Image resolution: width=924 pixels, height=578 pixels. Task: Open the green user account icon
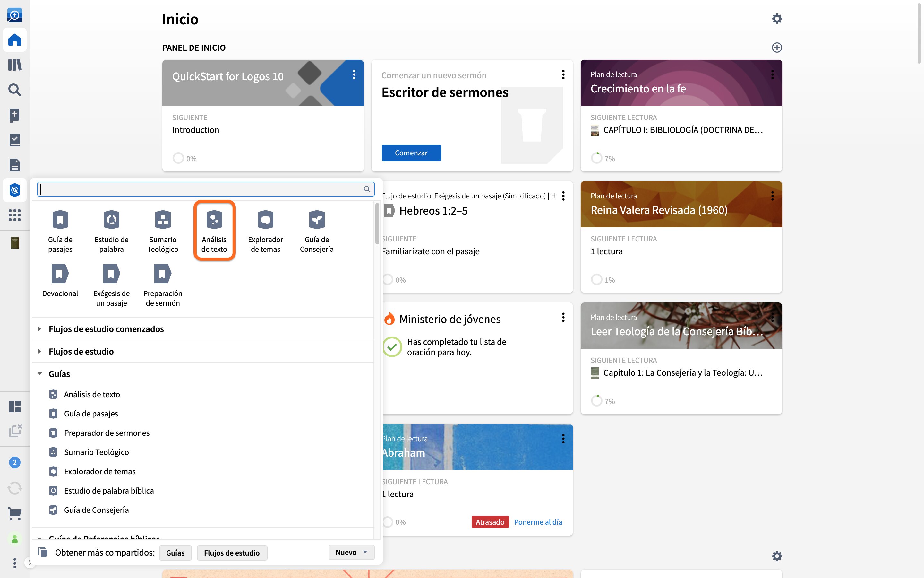[14, 539]
